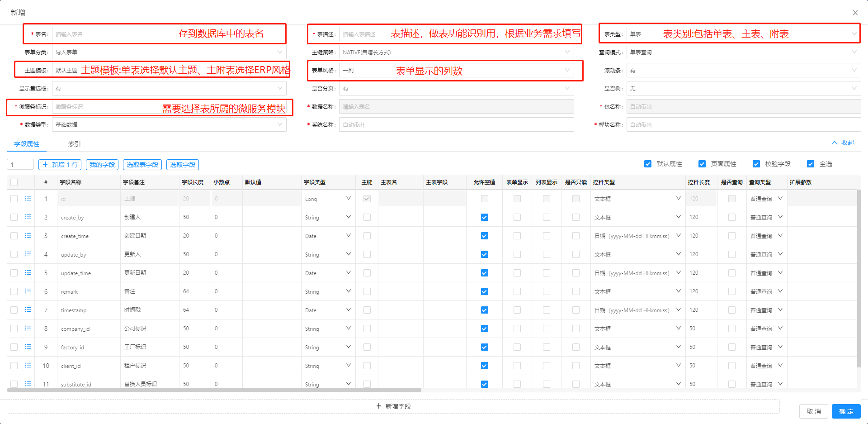
Task: Switch to the 字段属性 tab
Action: pos(27,144)
